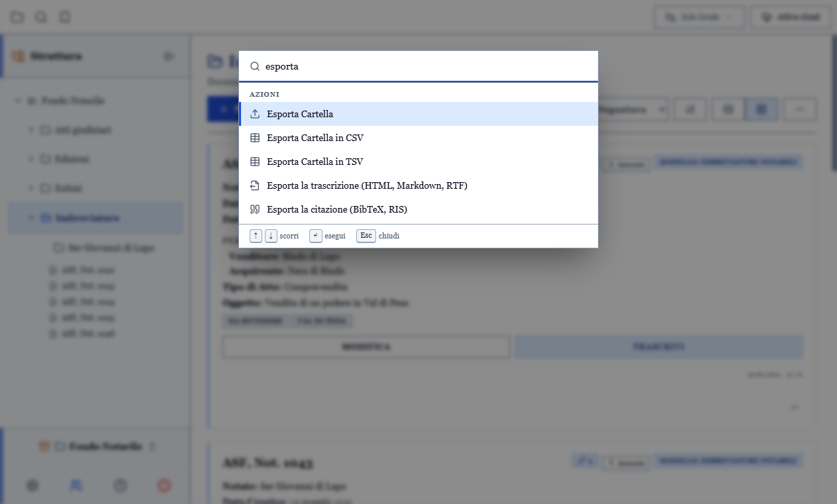The width and height of the screenshot is (837, 504).
Task: Click the quotation marks icon for citazione
Action: pyautogui.click(x=255, y=209)
